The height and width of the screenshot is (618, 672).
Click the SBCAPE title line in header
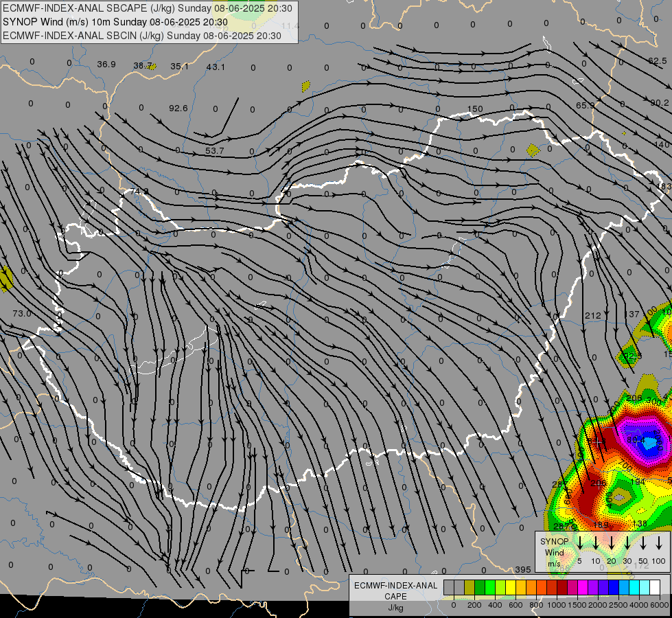148,8
